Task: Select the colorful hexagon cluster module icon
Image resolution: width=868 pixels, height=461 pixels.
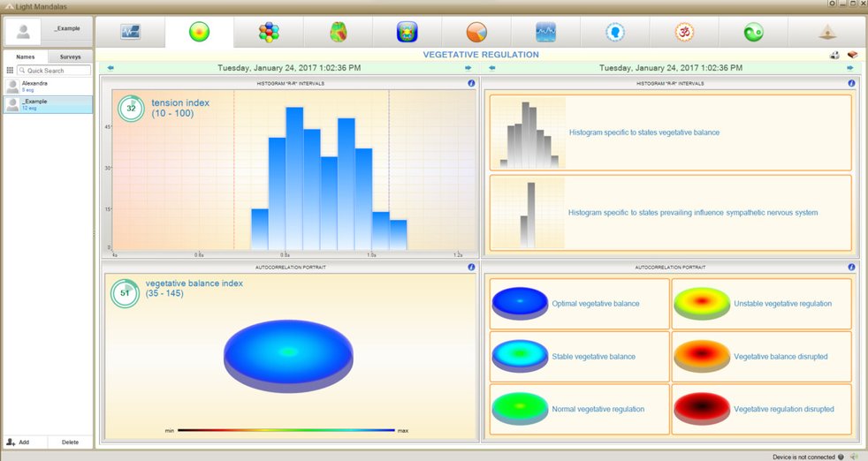Action: point(269,33)
